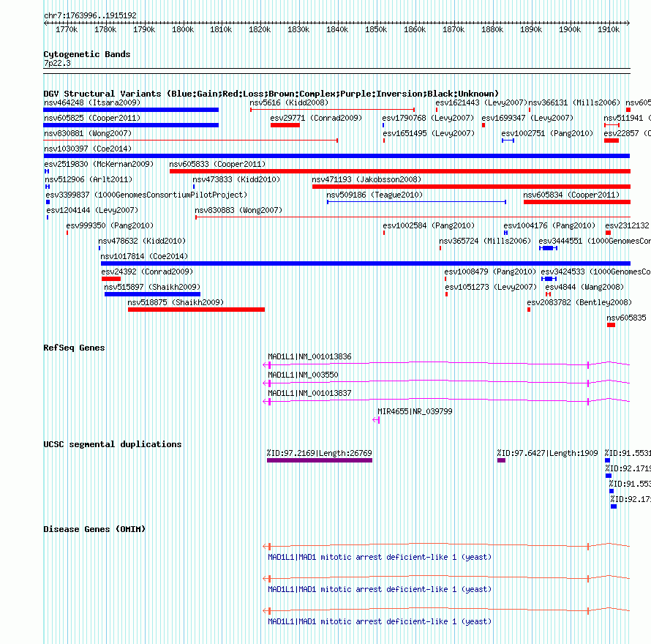Click esv1699347 (Levy2007) label
Screen dimensions: 651x644
[527, 118]
